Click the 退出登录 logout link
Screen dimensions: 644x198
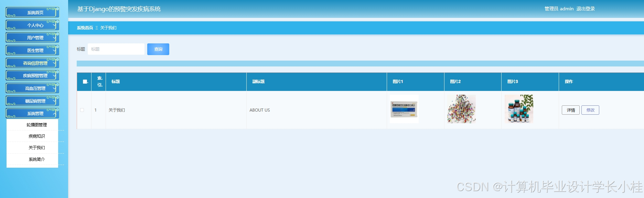(586, 9)
